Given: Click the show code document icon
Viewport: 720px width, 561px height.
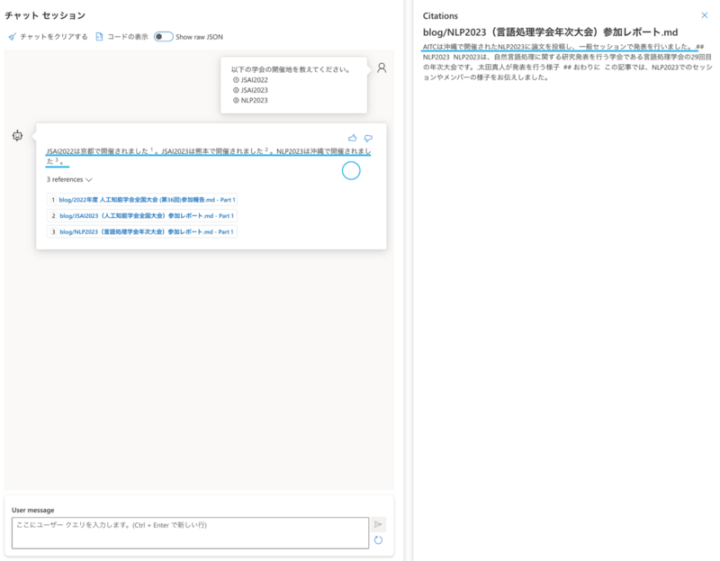Looking at the screenshot, I should click(x=99, y=36).
